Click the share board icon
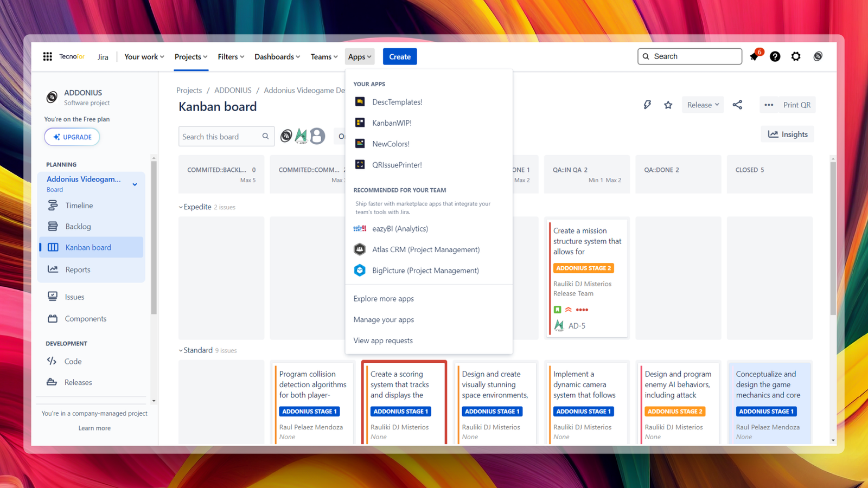The width and height of the screenshot is (868, 488). coord(737,105)
